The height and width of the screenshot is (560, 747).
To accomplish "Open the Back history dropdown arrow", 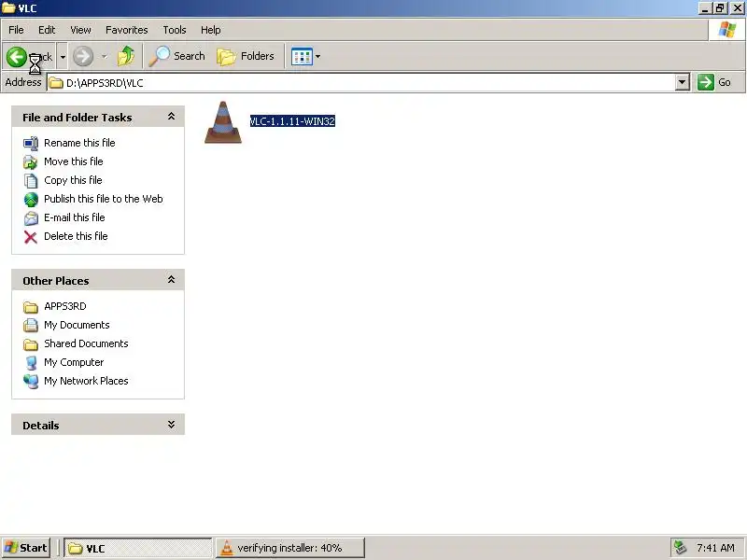I will click(x=63, y=57).
